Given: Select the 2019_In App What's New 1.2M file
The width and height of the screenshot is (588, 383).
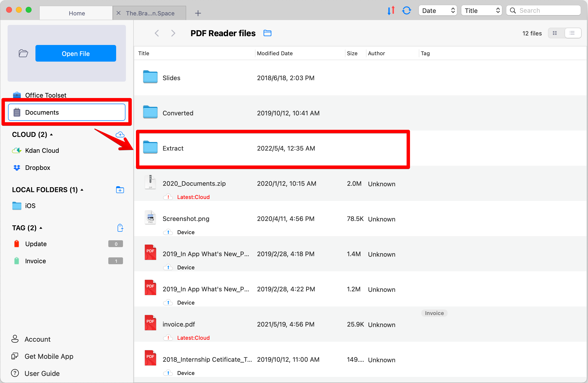Looking at the screenshot, I should [360, 289].
